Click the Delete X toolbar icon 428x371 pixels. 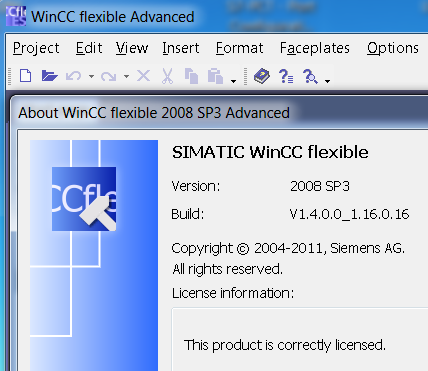tap(143, 76)
